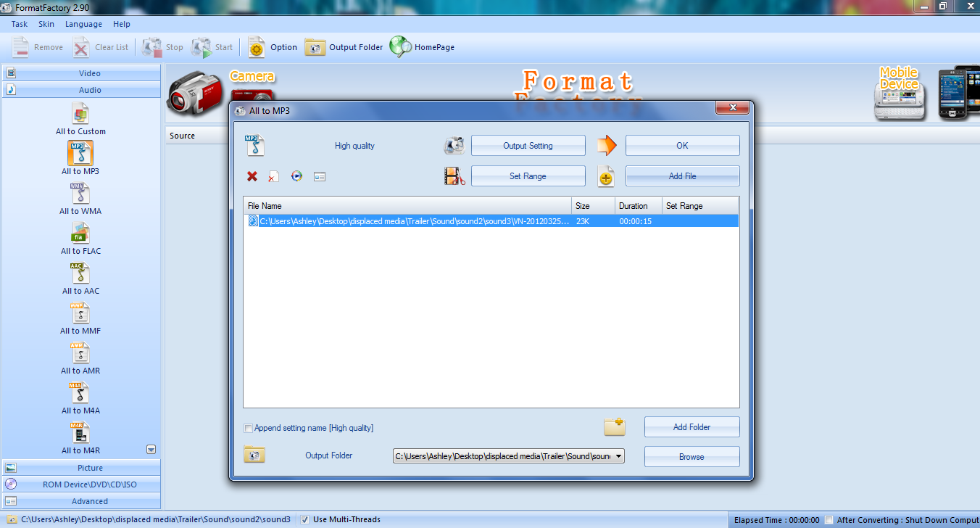Select All to M4R converter
980x528 pixels.
click(x=80, y=438)
